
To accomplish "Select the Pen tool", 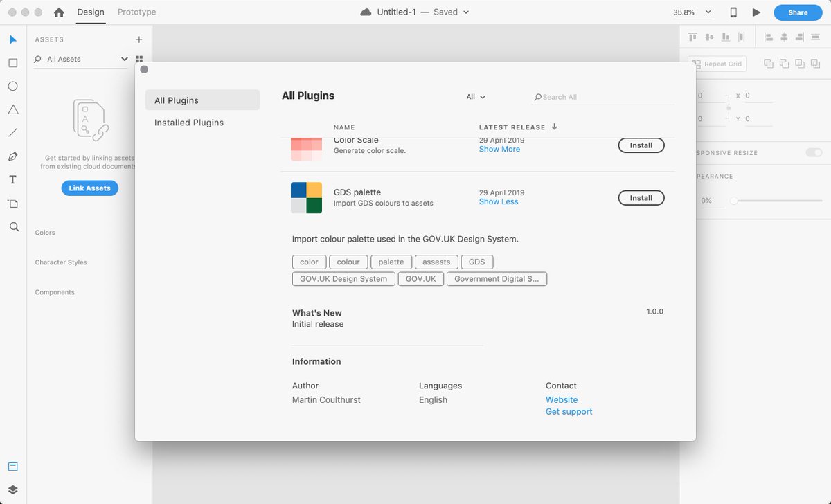I will click(12, 156).
